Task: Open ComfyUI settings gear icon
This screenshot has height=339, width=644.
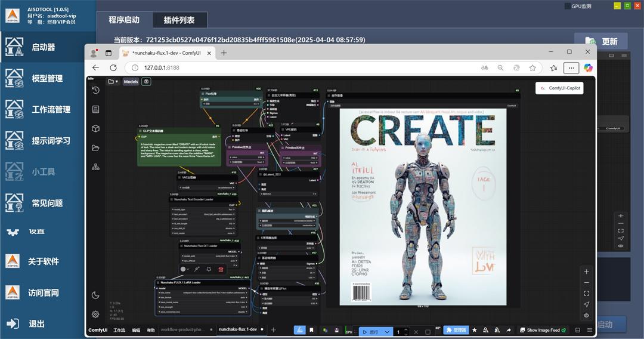Action: pyautogui.click(x=95, y=314)
